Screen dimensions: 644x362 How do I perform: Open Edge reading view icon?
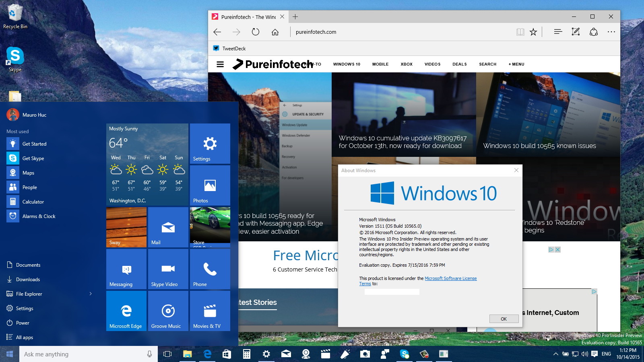point(520,32)
